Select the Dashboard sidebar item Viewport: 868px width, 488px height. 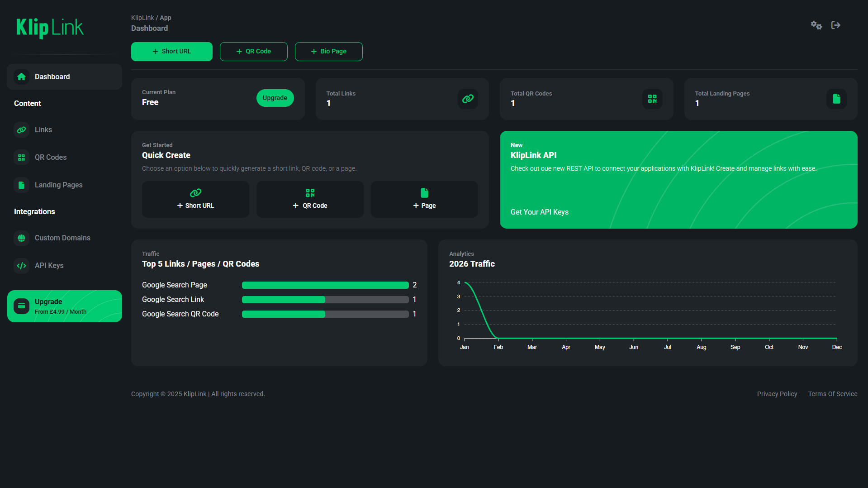coord(53,77)
